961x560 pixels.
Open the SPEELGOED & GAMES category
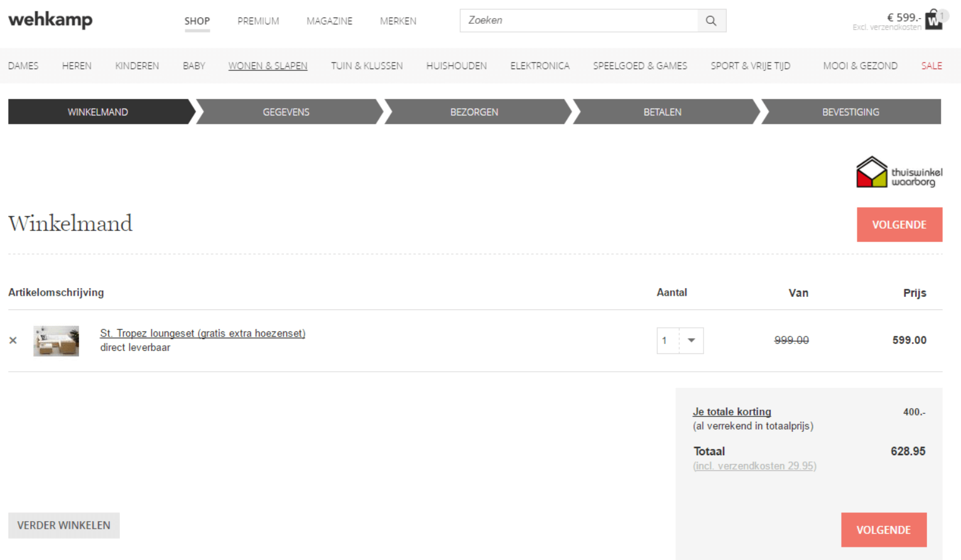640,66
